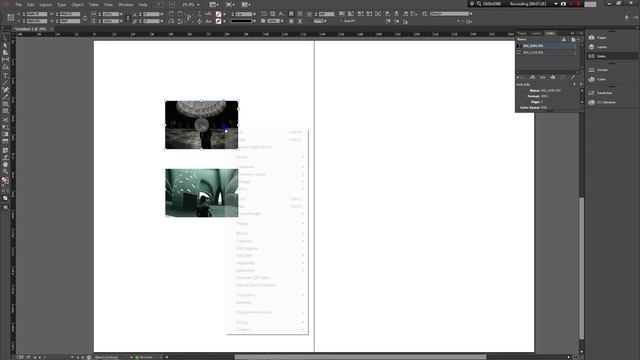
Task: Open the stroke type dropdown
Action: 254,21
